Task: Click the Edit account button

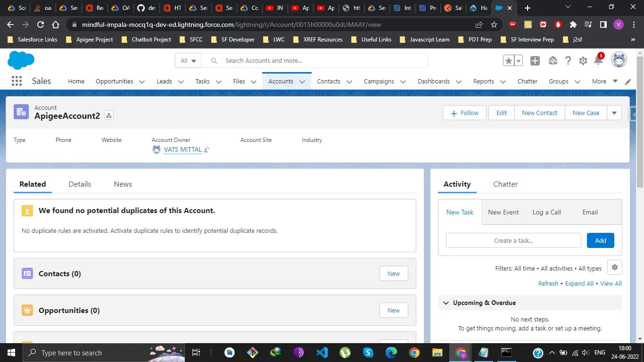Action: [x=502, y=113]
